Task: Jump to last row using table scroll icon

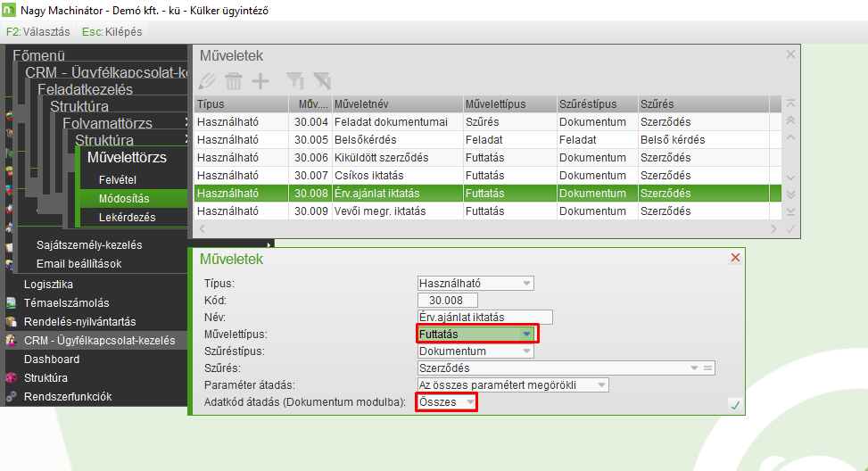Action: (790, 212)
